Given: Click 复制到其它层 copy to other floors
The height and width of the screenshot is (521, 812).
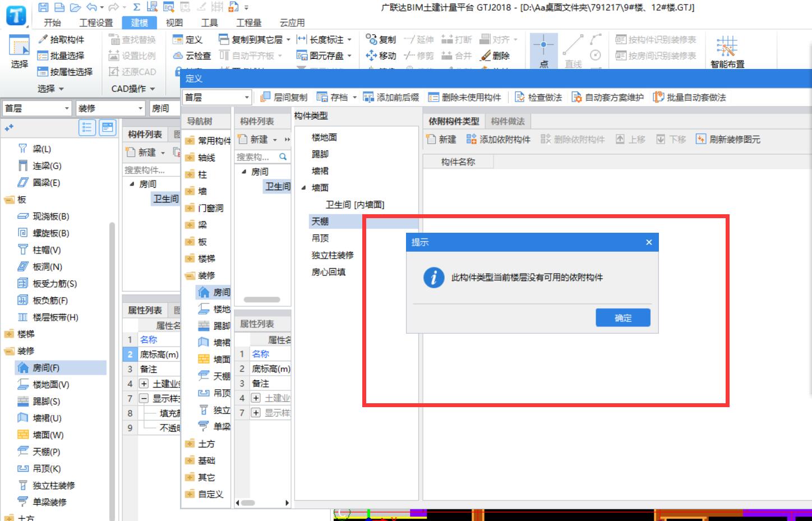Looking at the screenshot, I should click(x=251, y=39).
